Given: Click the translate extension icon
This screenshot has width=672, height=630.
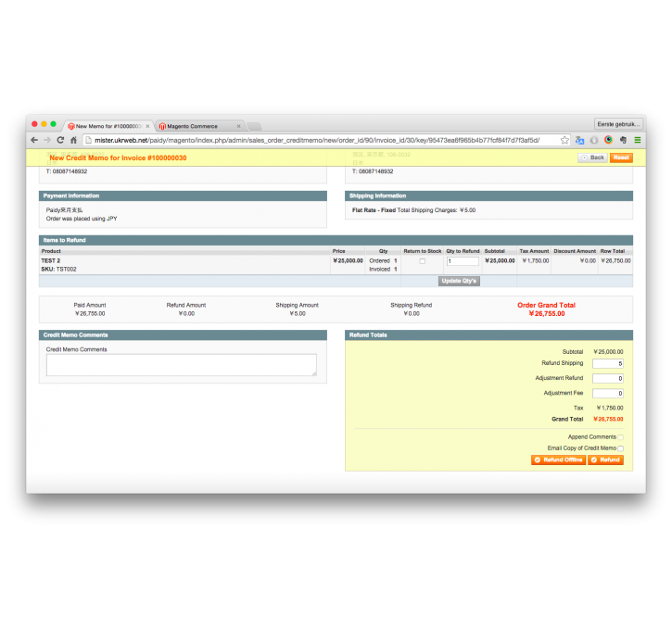Looking at the screenshot, I should 580,140.
